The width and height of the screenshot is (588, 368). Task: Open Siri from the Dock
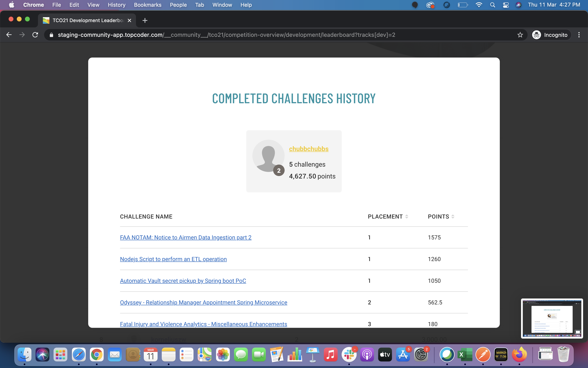coord(42,355)
